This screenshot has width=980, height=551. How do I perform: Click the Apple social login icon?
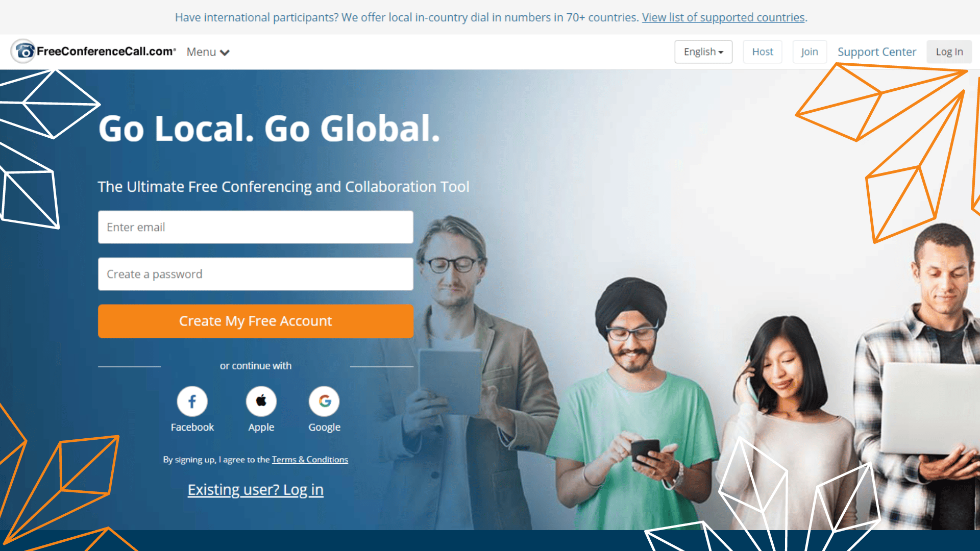[260, 401]
